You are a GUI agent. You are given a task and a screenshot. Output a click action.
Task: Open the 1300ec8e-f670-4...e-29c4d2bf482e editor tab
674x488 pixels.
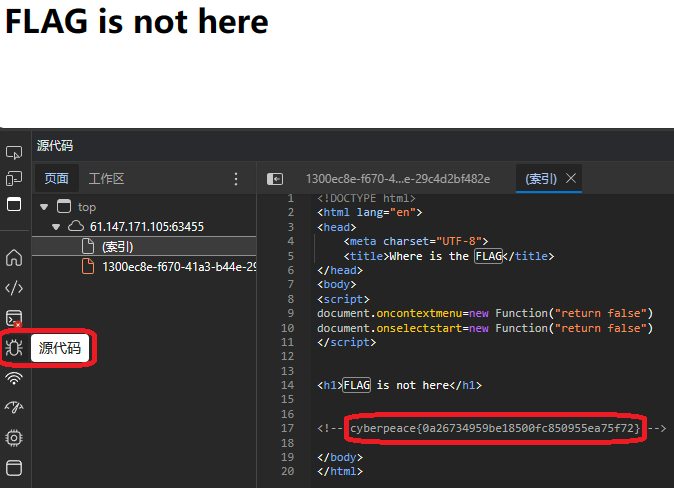[x=398, y=178]
